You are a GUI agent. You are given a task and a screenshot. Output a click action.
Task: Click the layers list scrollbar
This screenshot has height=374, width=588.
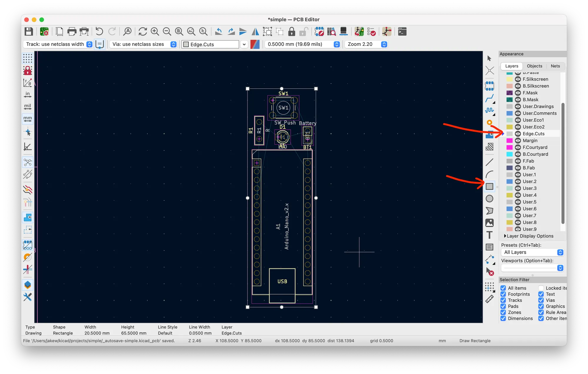click(563, 163)
